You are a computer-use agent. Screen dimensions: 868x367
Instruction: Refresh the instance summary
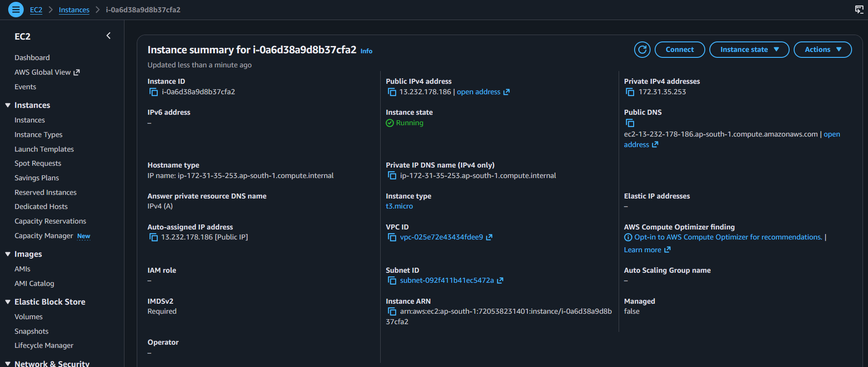coord(642,50)
